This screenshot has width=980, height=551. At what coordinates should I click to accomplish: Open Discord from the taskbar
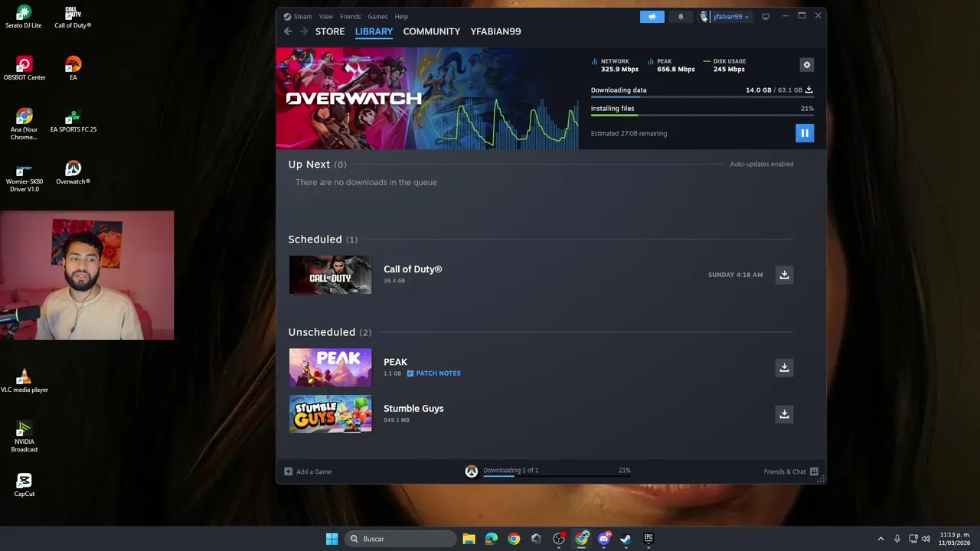tap(604, 539)
